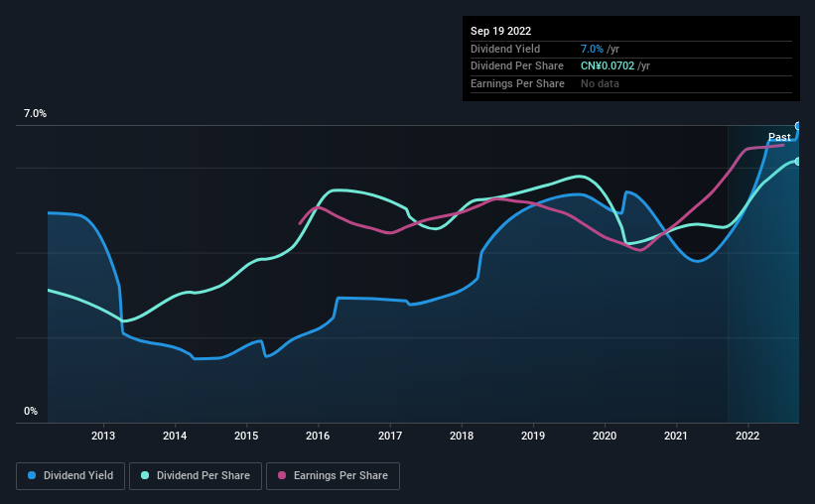Image resolution: width=815 pixels, height=504 pixels.
Task: Click the Dividend Per Share end-point marker
Action: tap(798, 161)
